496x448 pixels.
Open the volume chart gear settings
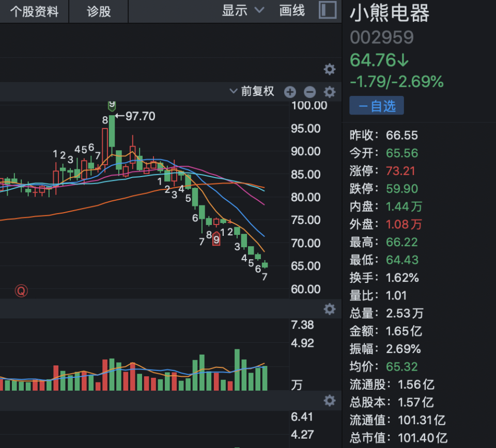[330, 309]
